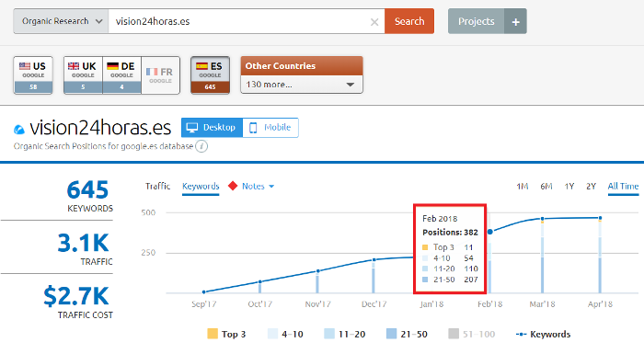Click the orange Search button

(x=409, y=21)
